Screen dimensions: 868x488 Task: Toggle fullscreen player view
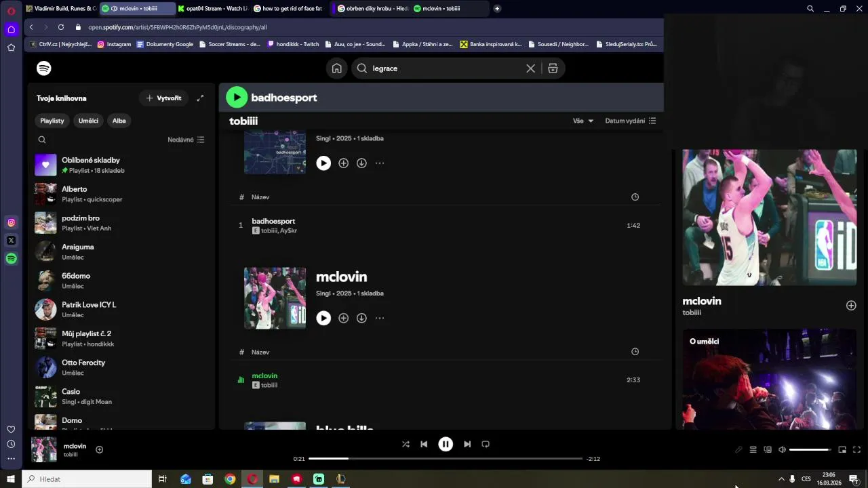[856, 449]
